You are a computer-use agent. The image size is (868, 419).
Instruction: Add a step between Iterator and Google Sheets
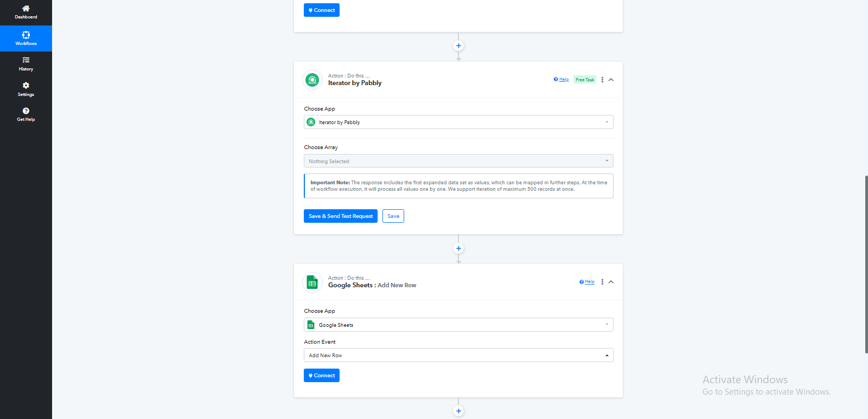[458, 249]
